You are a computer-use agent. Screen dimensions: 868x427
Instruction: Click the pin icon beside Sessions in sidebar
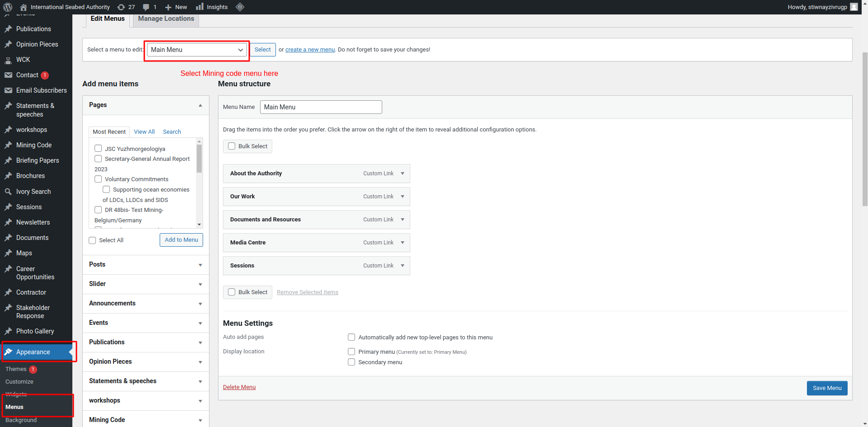point(8,207)
